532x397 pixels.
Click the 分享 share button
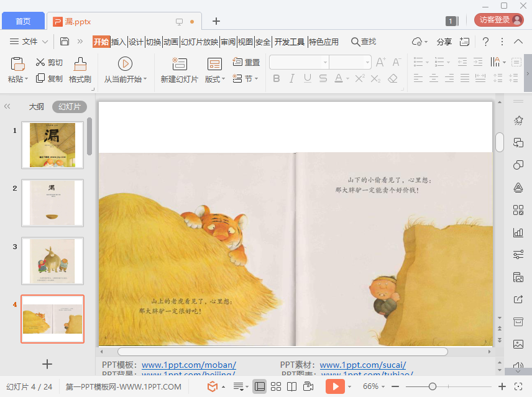point(444,42)
